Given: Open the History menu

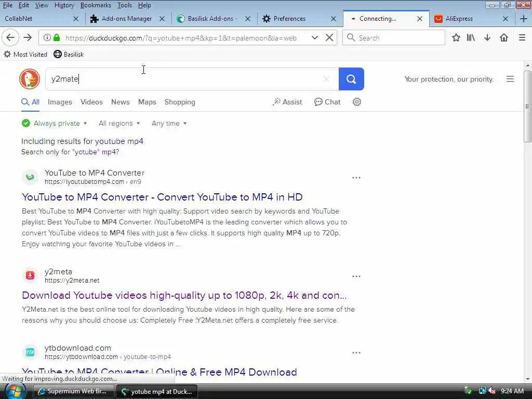Looking at the screenshot, I should click(64, 5).
